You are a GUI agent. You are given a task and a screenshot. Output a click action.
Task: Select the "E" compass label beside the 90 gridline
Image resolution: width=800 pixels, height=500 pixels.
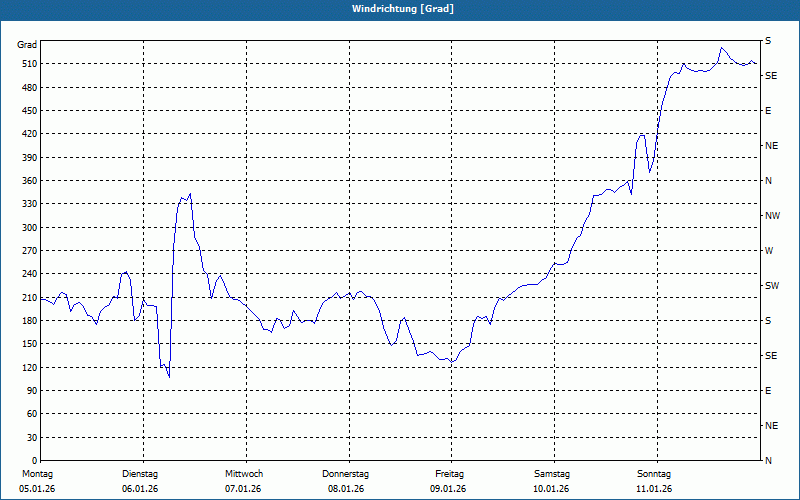pyautogui.click(x=768, y=391)
